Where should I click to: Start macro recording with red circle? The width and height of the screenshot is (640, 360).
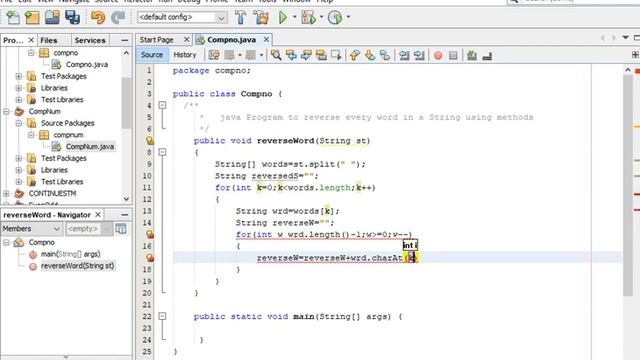click(438, 56)
